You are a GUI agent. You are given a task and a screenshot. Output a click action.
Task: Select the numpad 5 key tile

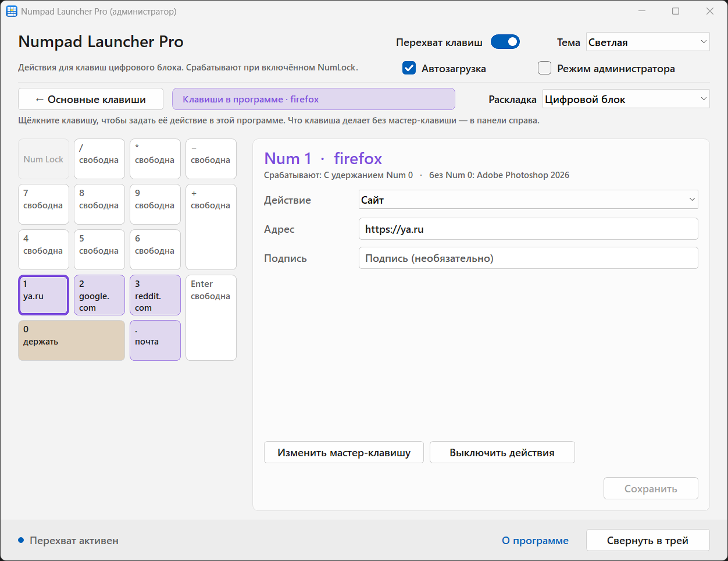(99, 250)
